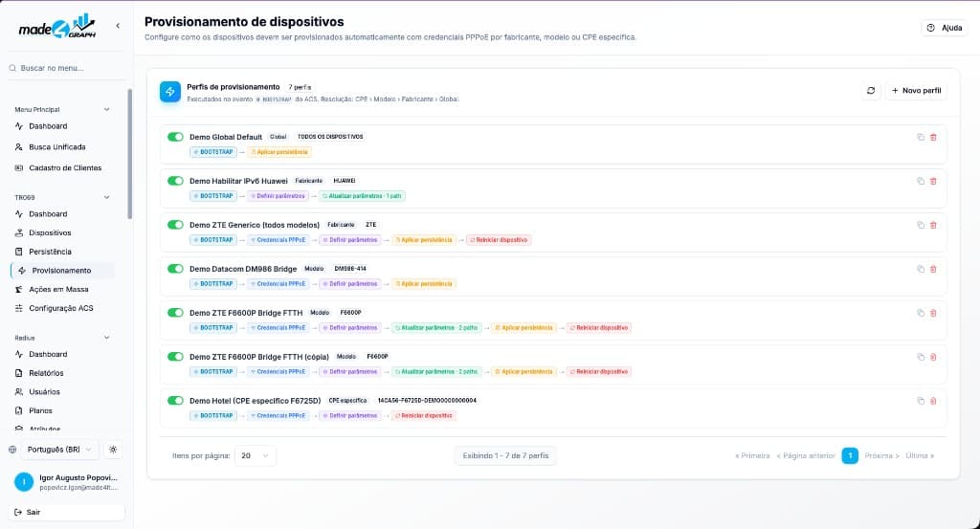Screen dimensions: 980x529
Task: Delete the Demo Global Default profile
Action: [933, 137]
